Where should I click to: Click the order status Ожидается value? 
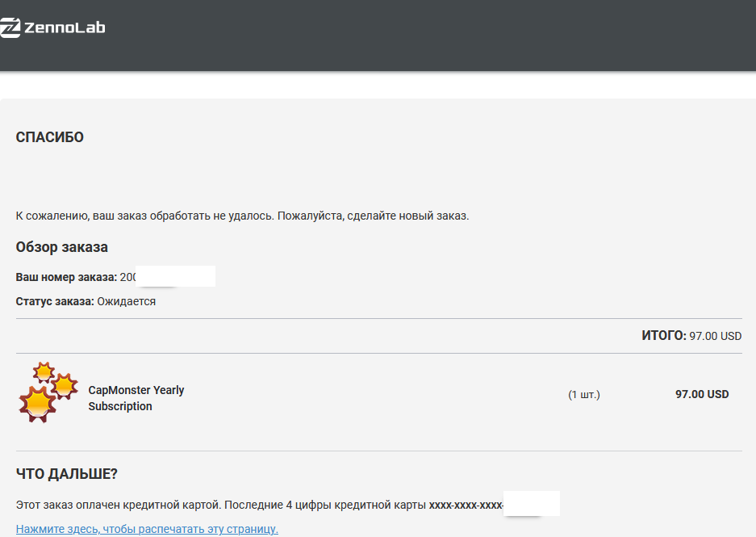pos(127,301)
